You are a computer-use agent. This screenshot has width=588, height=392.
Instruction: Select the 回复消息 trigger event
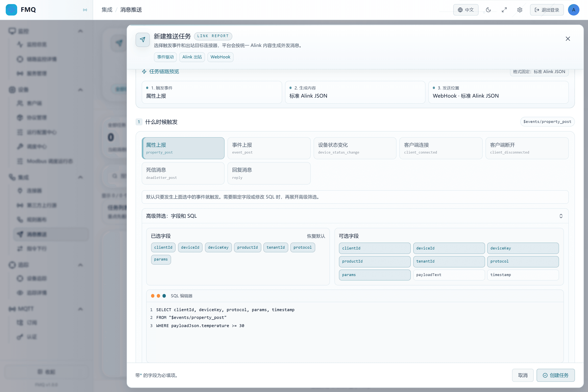(x=269, y=173)
